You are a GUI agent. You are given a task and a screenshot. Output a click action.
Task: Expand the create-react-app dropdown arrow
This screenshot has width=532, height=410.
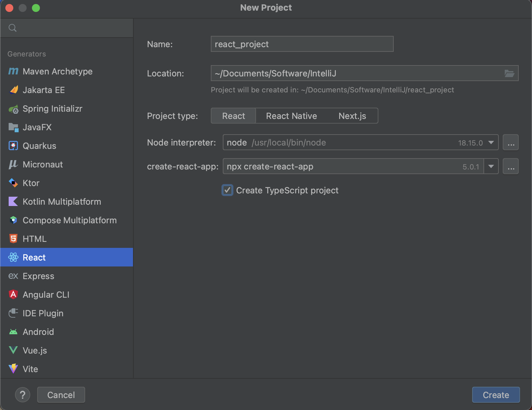click(x=491, y=166)
